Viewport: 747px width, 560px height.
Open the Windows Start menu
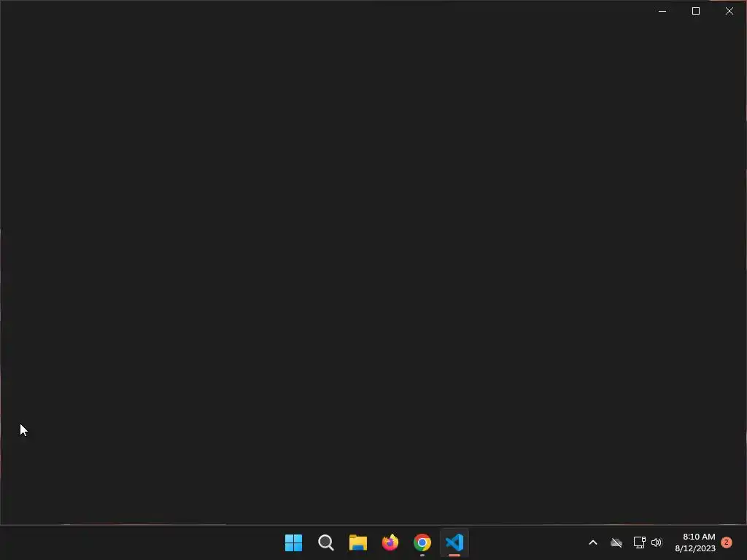pyautogui.click(x=293, y=542)
